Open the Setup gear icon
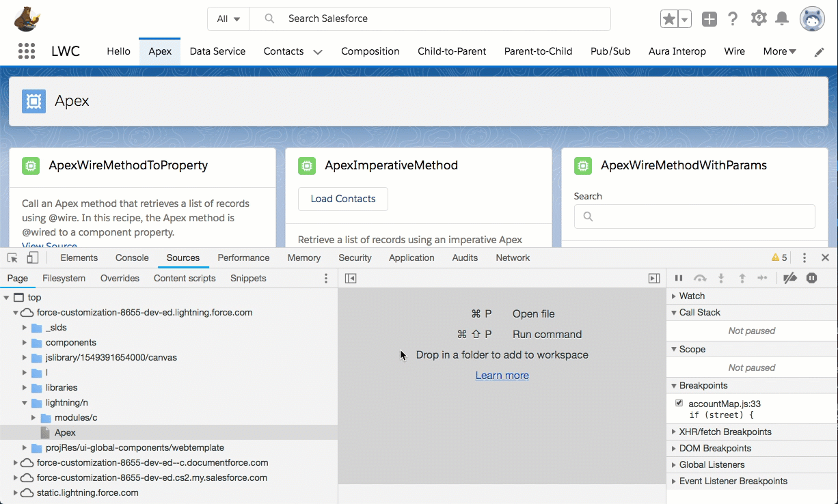The width and height of the screenshot is (838, 504). coord(759,18)
